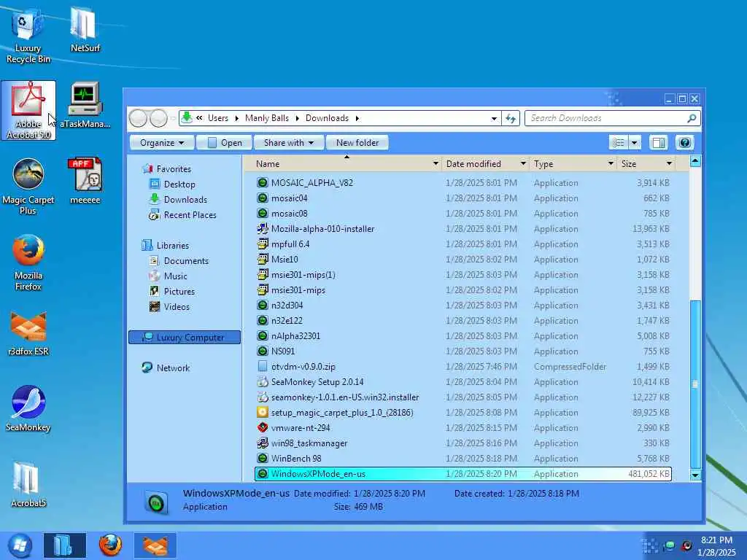This screenshot has height=560, width=747.
Task: Click the Help question mark icon
Action: (x=684, y=142)
